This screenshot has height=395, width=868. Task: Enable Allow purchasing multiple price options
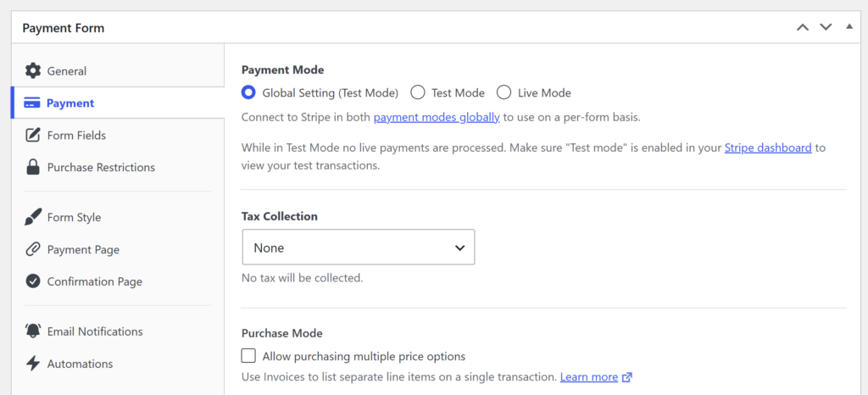[248, 355]
